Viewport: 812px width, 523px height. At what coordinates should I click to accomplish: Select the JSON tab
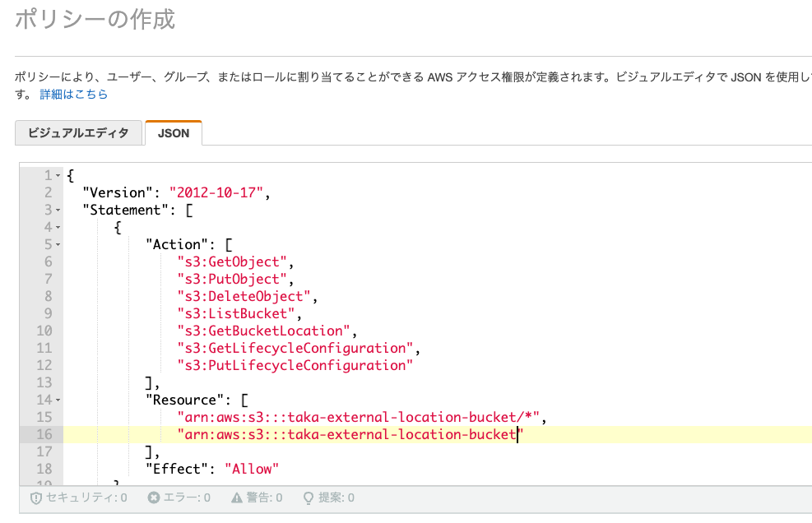tap(174, 133)
